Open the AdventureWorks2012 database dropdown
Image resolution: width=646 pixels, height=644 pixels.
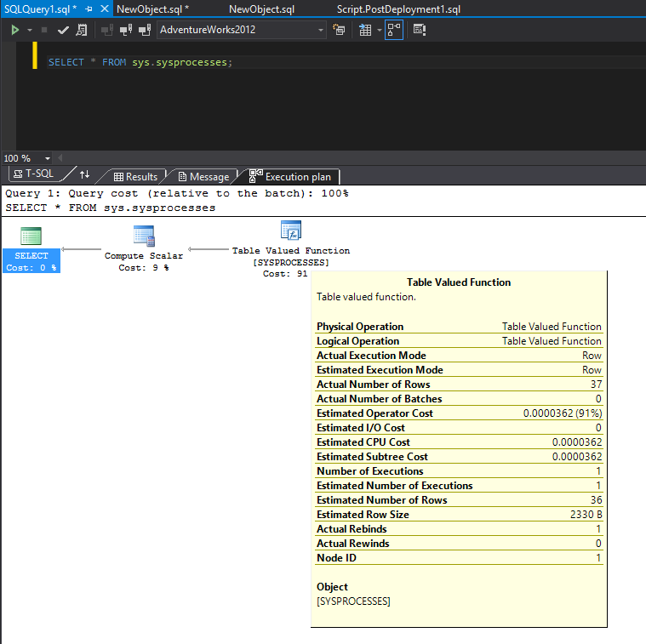click(x=321, y=30)
